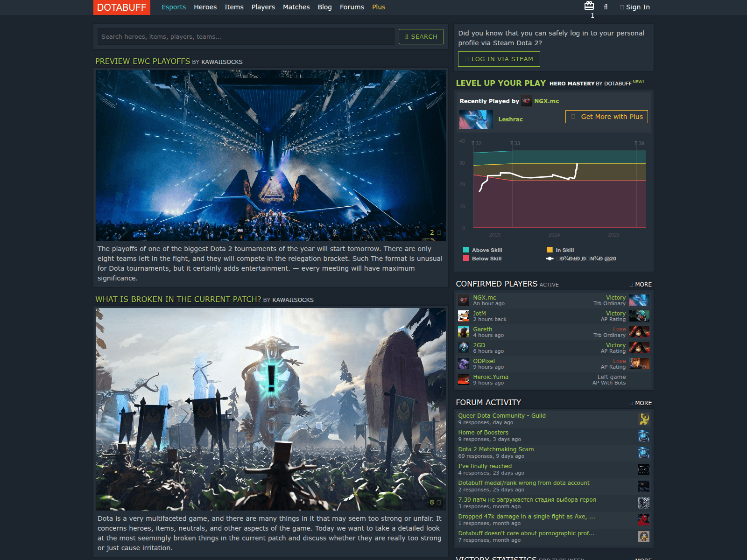
Task: Open Lose result in Gareth row
Action: 619,329
